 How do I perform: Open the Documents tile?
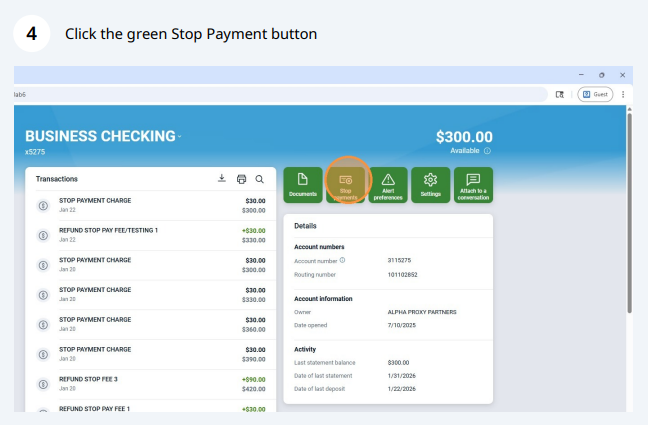[303, 184]
